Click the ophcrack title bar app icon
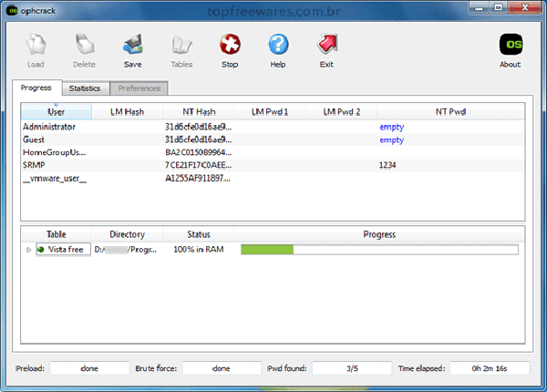The image size is (547, 392). pos(12,10)
